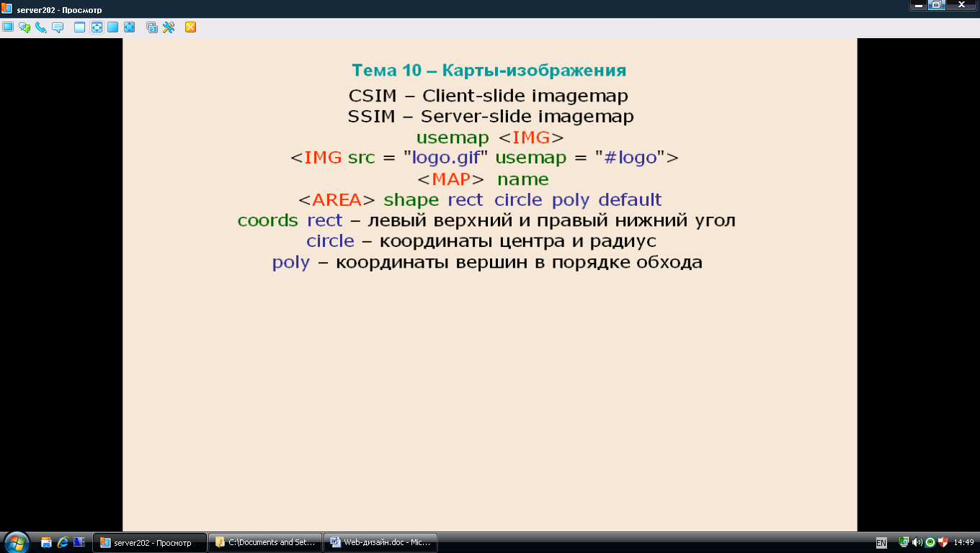Click the Radmin icon in the title bar
The width and height of the screenshot is (980, 553).
point(8,10)
